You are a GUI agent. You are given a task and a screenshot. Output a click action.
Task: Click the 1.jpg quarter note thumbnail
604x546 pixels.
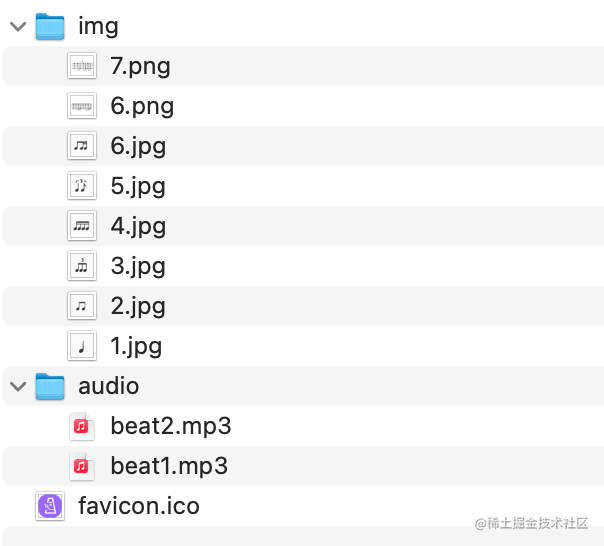[82, 346]
